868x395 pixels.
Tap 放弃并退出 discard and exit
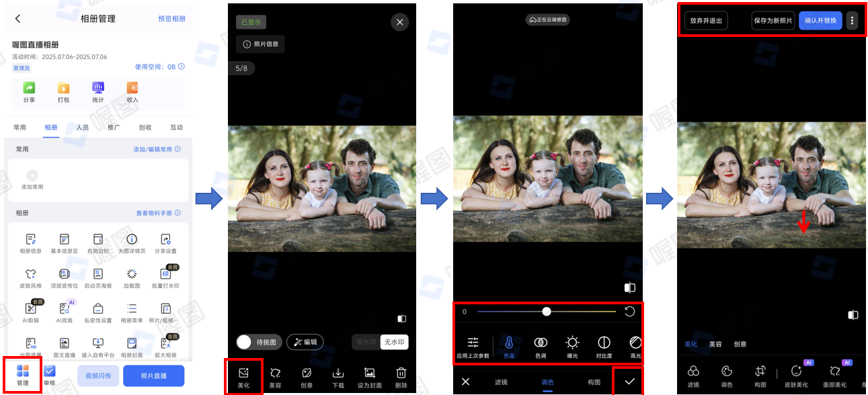tap(706, 21)
